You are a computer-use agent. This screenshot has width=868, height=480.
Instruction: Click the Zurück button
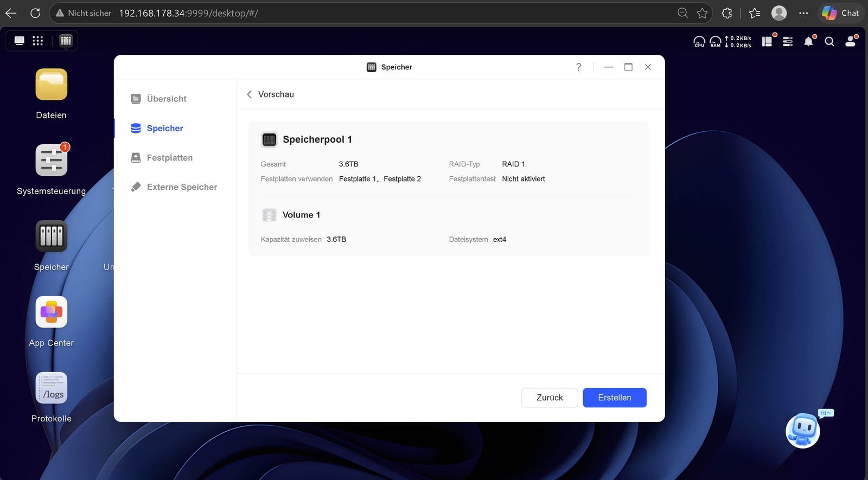pos(550,398)
